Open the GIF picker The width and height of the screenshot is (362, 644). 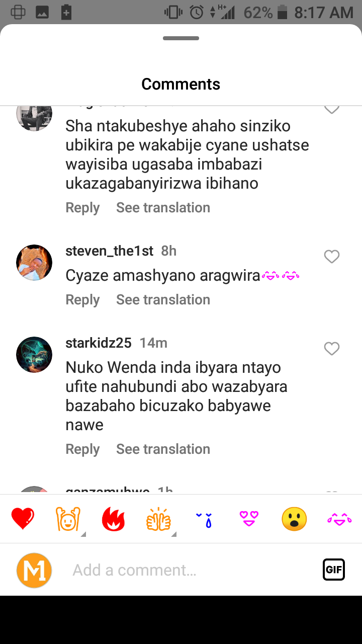(x=334, y=570)
